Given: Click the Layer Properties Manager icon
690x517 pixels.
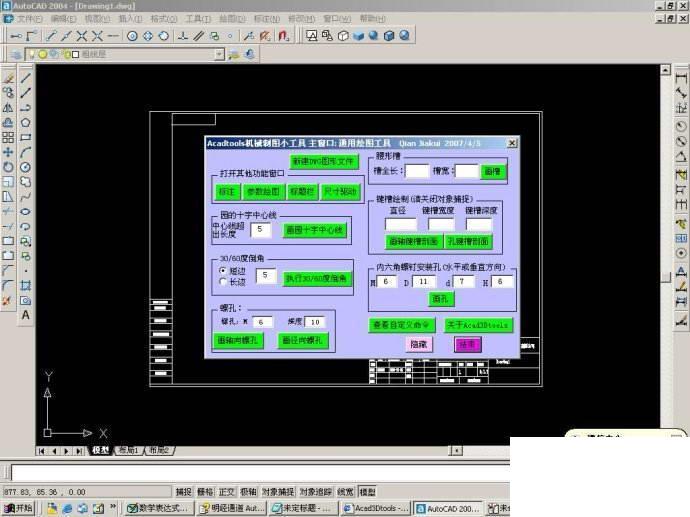Looking at the screenshot, I should coord(15,55).
